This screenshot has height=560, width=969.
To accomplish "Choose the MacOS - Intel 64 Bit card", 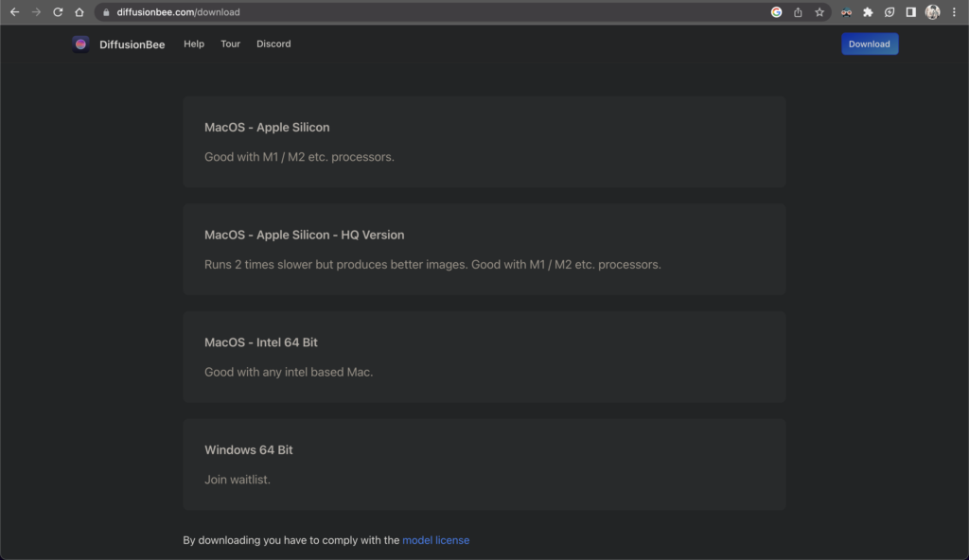I will point(484,357).
